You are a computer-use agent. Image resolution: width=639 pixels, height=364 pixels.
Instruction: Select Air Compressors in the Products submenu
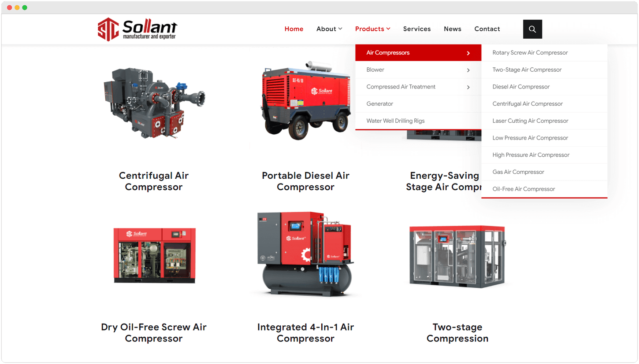pyautogui.click(x=418, y=53)
